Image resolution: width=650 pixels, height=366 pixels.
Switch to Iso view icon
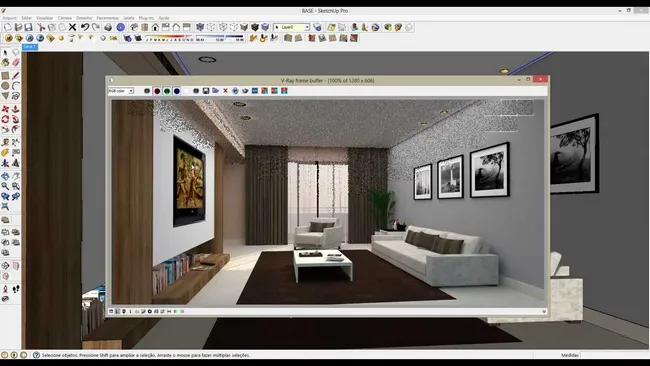[x=134, y=27]
